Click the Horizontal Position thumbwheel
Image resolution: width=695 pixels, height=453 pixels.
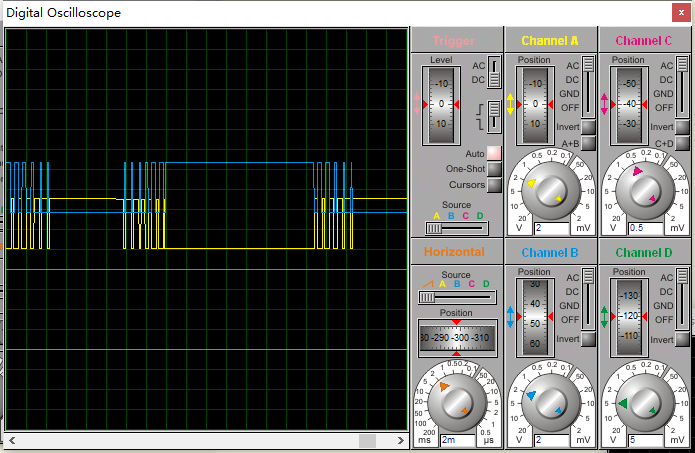457,338
